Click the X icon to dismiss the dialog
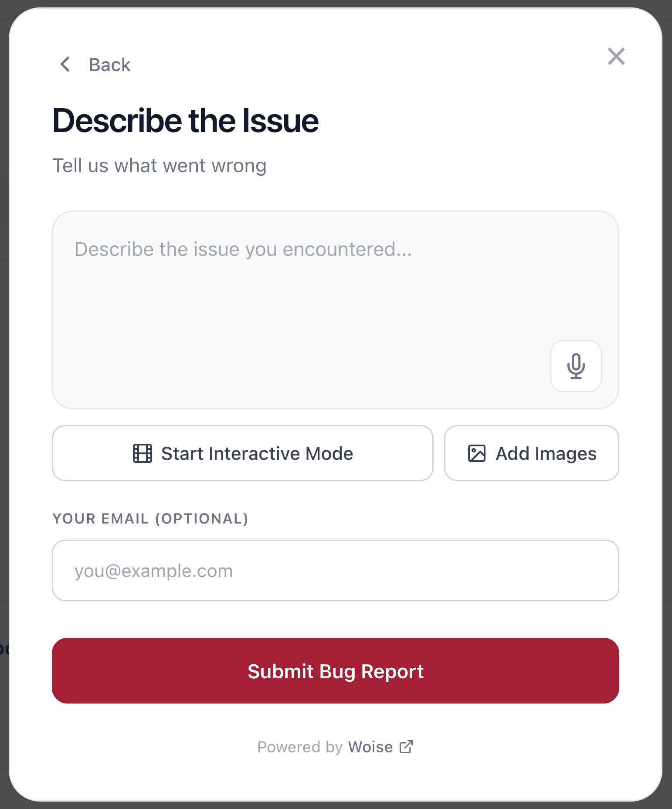672x809 pixels. tap(616, 57)
